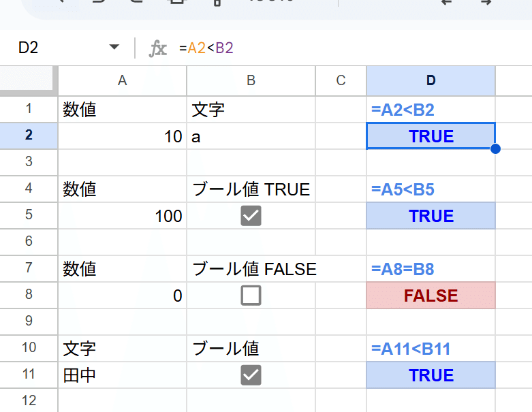Select column B header
Viewport: 532px width, 412px height.
[x=251, y=80]
